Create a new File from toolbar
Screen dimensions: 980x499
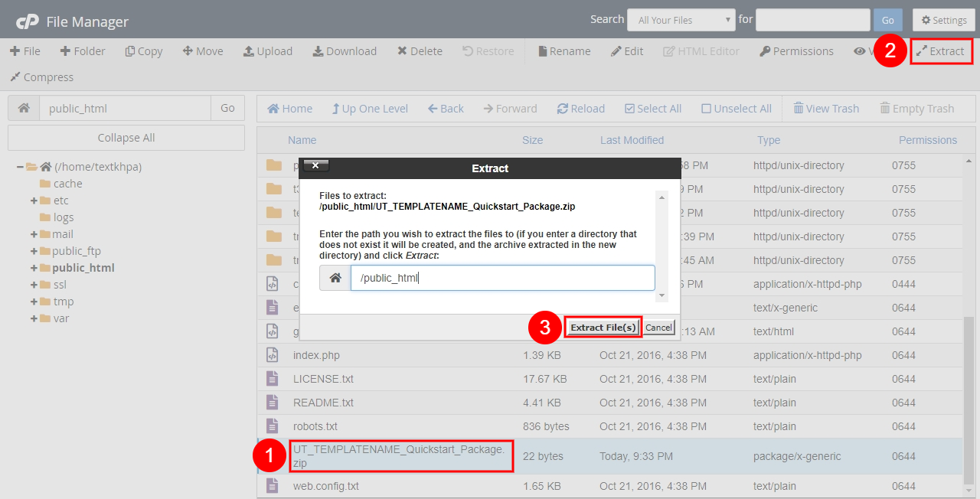pyautogui.click(x=24, y=51)
